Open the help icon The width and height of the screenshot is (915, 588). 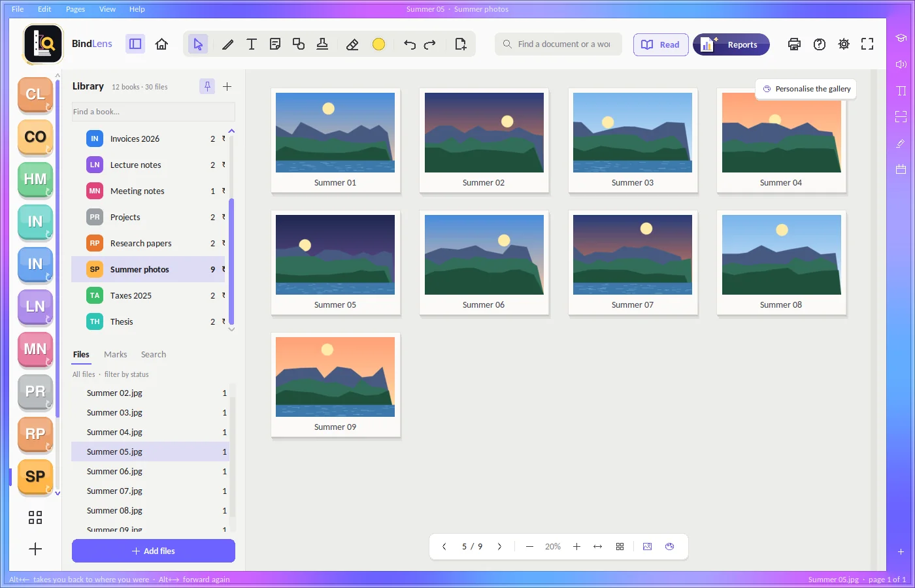pyautogui.click(x=820, y=44)
